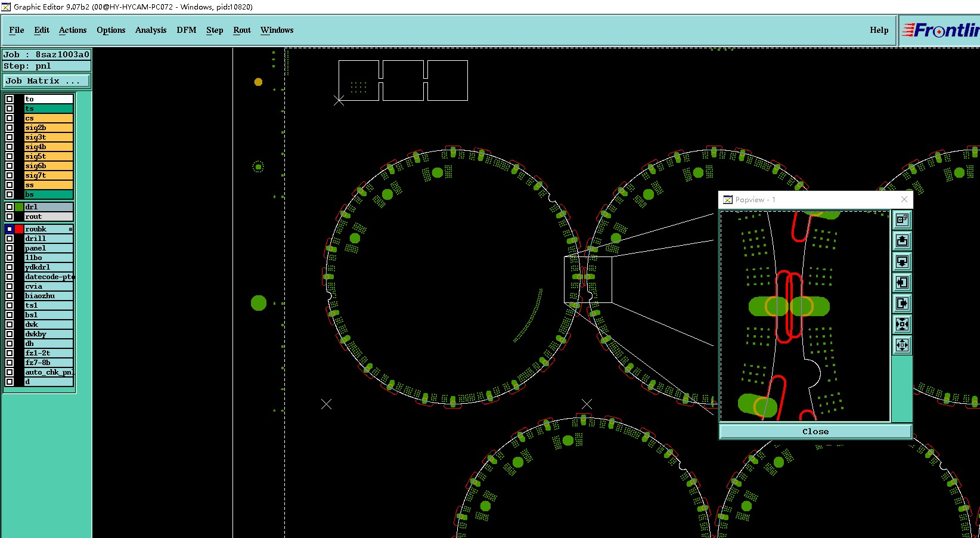Select the datecode-pt layer name
Image resolution: width=980 pixels, height=538 pixels.
pos(48,277)
